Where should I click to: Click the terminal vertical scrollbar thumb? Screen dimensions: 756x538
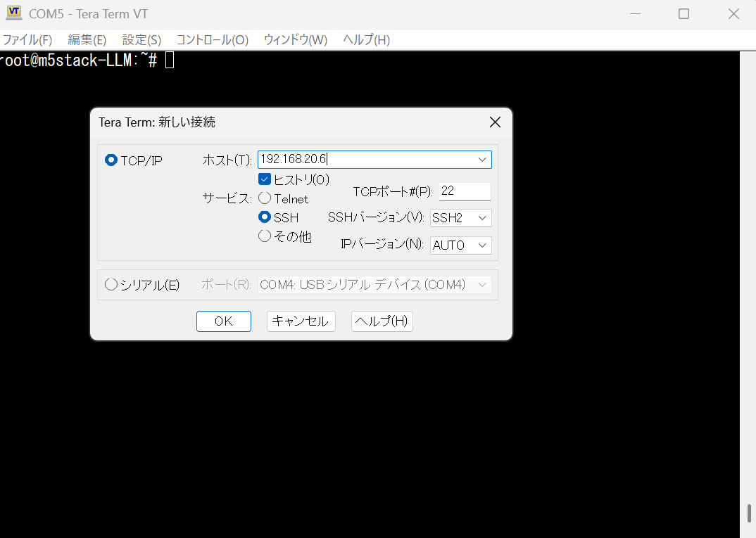click(x=749, y=513)
